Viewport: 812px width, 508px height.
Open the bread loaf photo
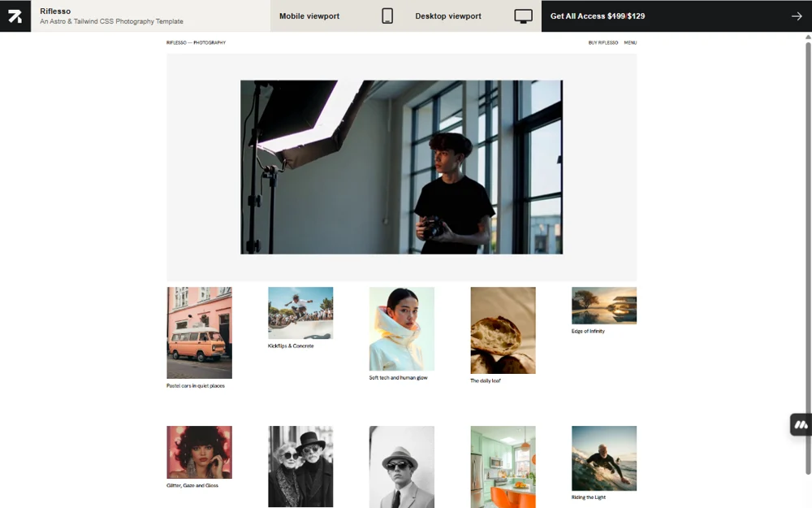pos(503,330)
